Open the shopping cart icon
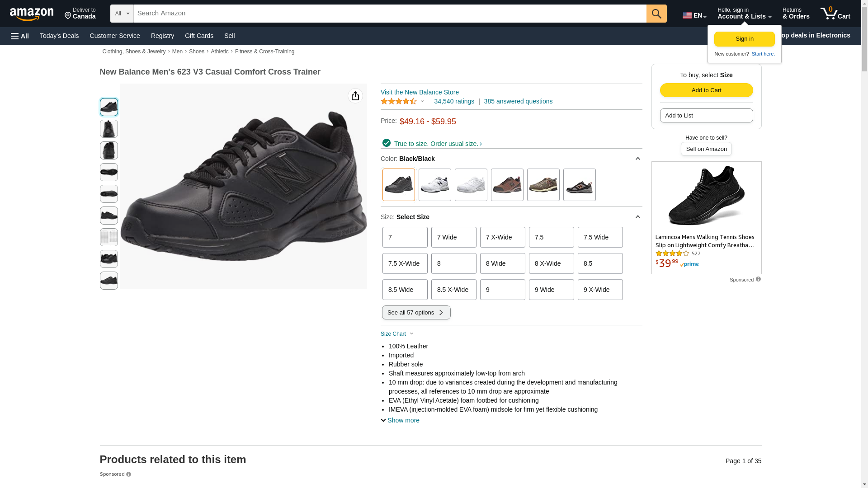868x488 pixels. click(835, 14)
